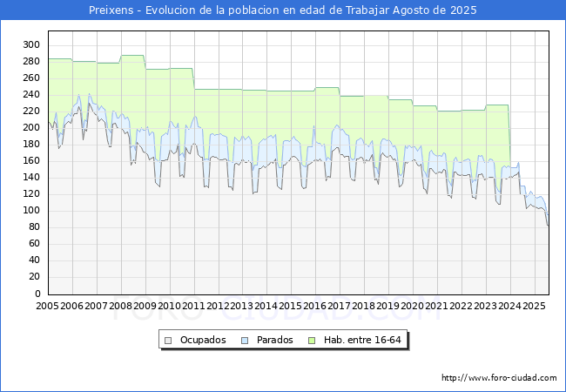Click the 2022 x-axis year label
The height and width of the screenshot is (392, 566).
(x=461, y=306)
